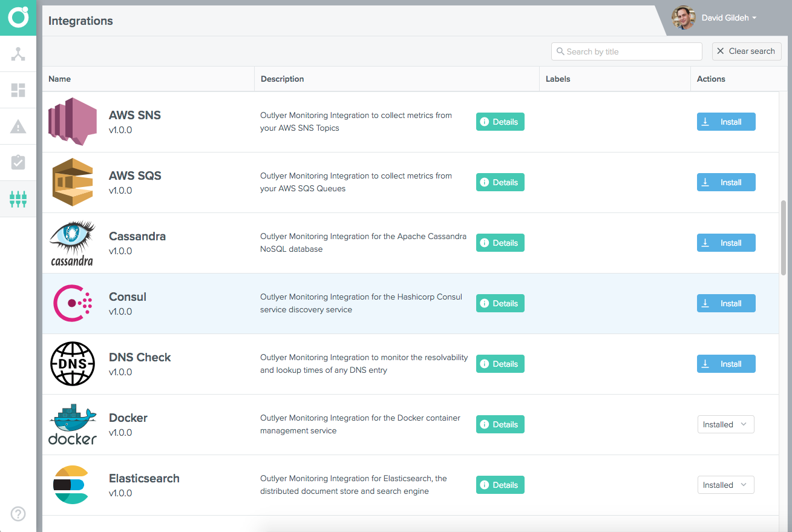The height and width of the screenshot is (532, 792).
Task: Click the Consul logo
Action: pos(73,303)
